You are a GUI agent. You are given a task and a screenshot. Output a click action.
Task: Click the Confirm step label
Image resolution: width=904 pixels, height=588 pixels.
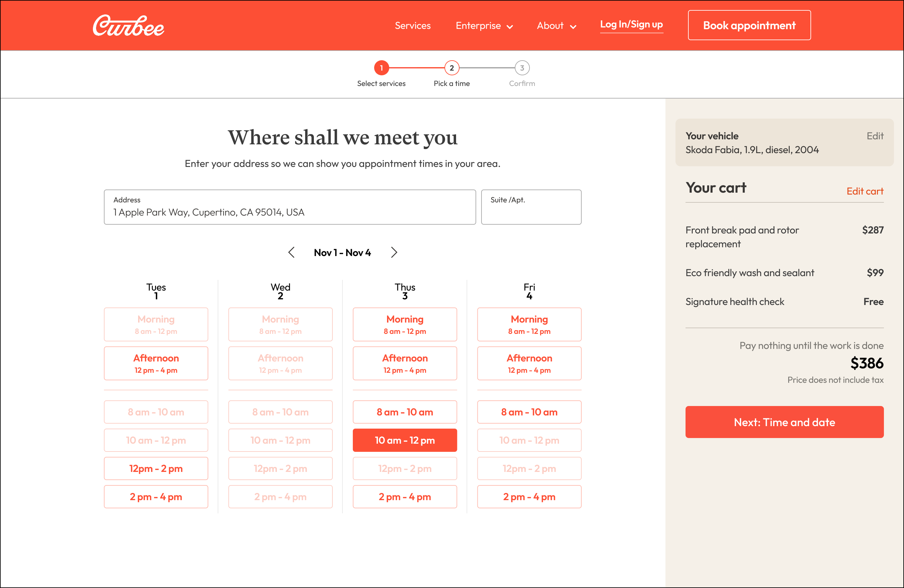[x=522, y=83]
